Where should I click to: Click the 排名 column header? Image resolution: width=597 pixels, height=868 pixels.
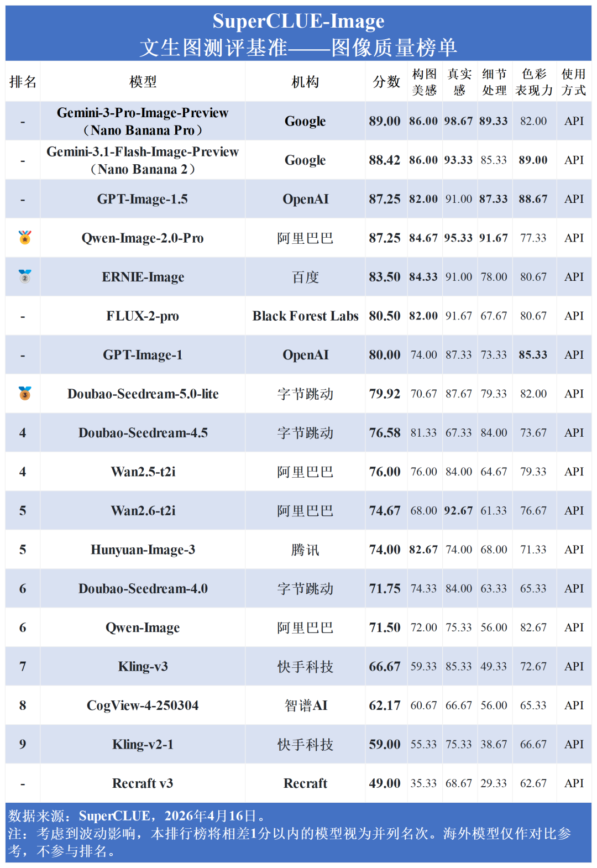[23, 82]
